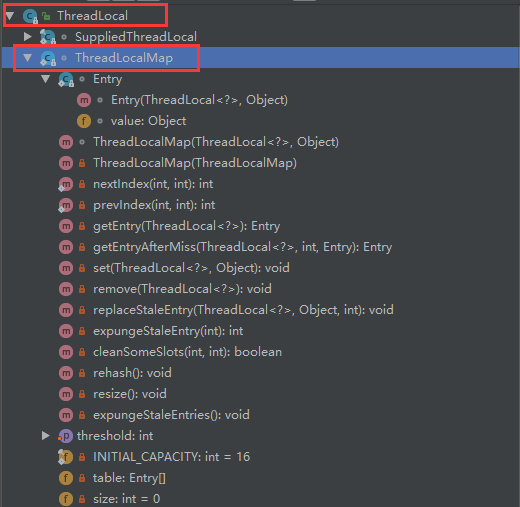Select expungeStaleEntries(): void method

tap(171, 415)
